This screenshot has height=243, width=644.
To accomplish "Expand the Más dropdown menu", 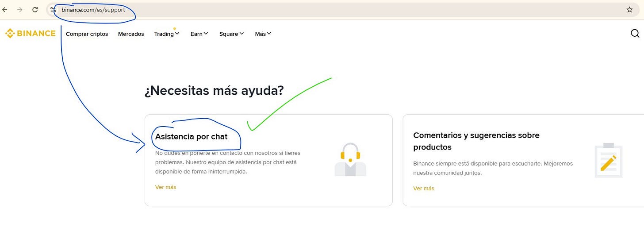I will [263, 34].
